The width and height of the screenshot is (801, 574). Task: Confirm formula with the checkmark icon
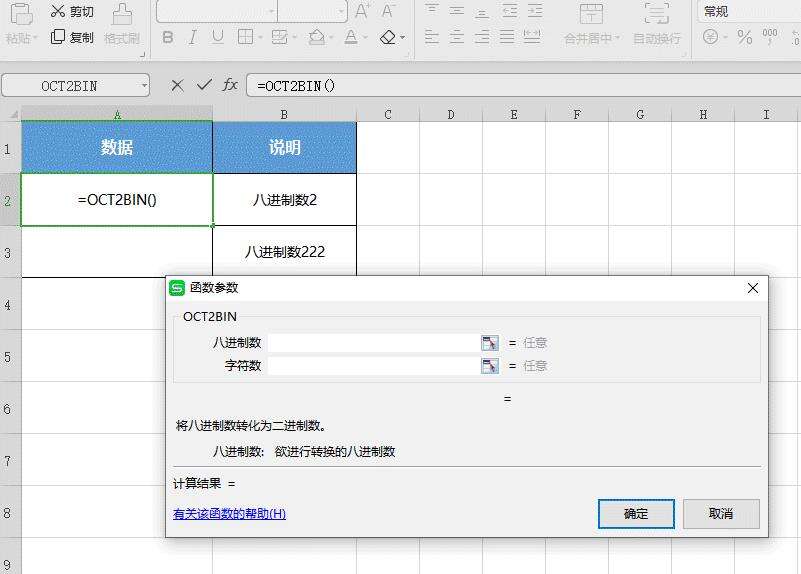(204, 85)
